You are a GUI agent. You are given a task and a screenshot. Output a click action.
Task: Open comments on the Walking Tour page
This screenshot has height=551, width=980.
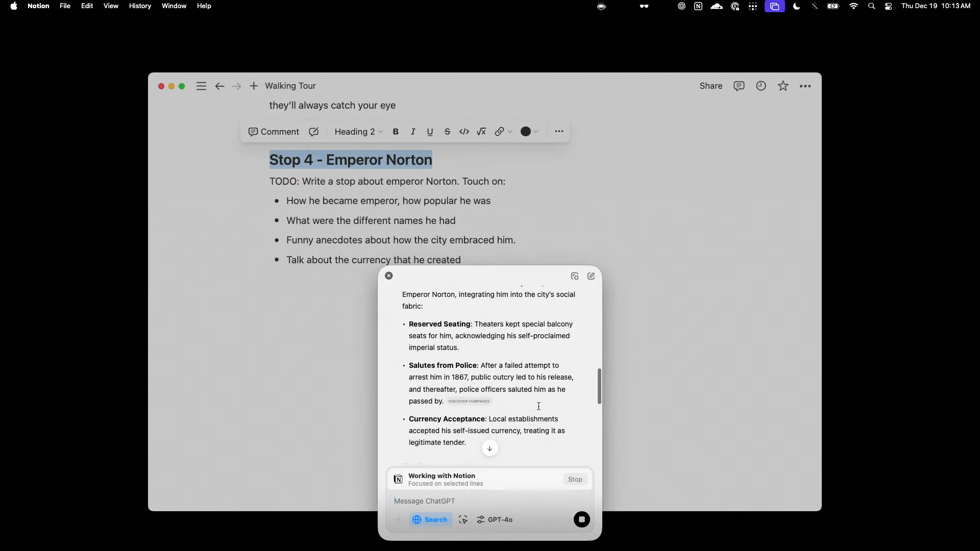click(739, 86)
